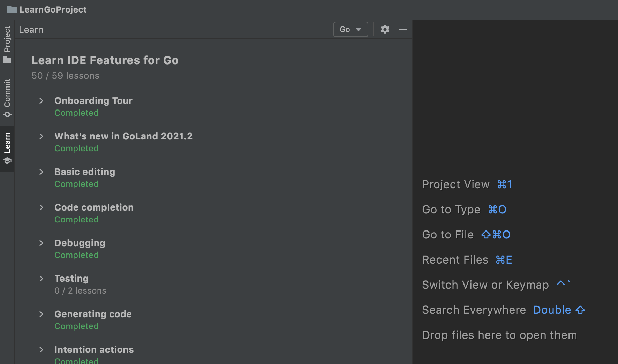Click the Learn IDE Features for Go heading
The image size is (618, 364).
(105, 60)
